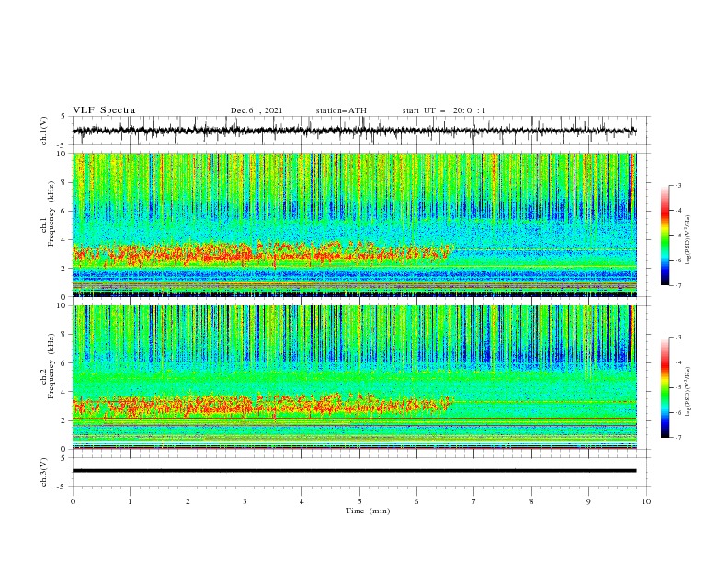
Task: Click the 'station=ATH' label
Action: pyautogui.click(x=341, y=110)
